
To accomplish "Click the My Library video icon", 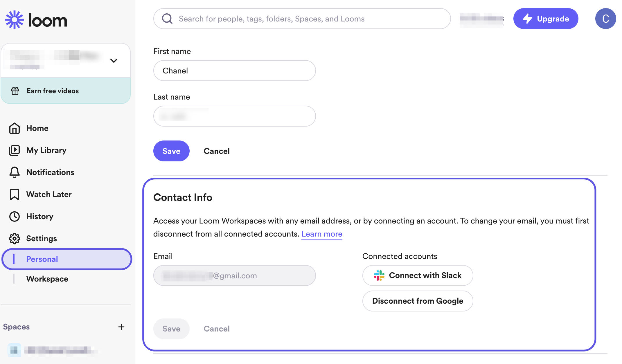I will pyautogui.click(x=14, y=150).
